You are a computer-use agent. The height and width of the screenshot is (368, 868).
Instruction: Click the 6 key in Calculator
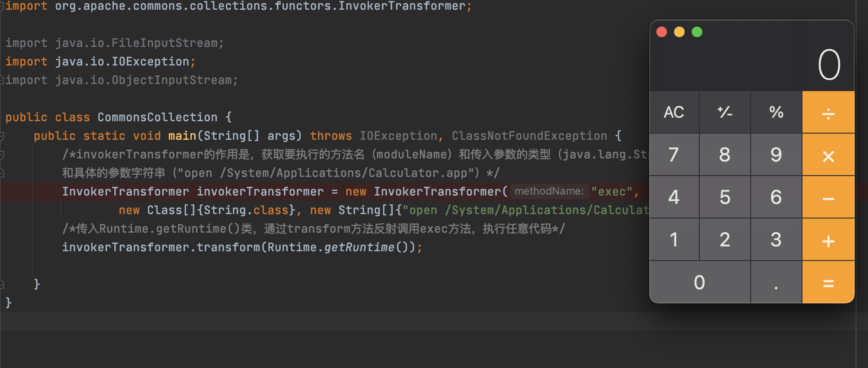[x=776, y=197]
